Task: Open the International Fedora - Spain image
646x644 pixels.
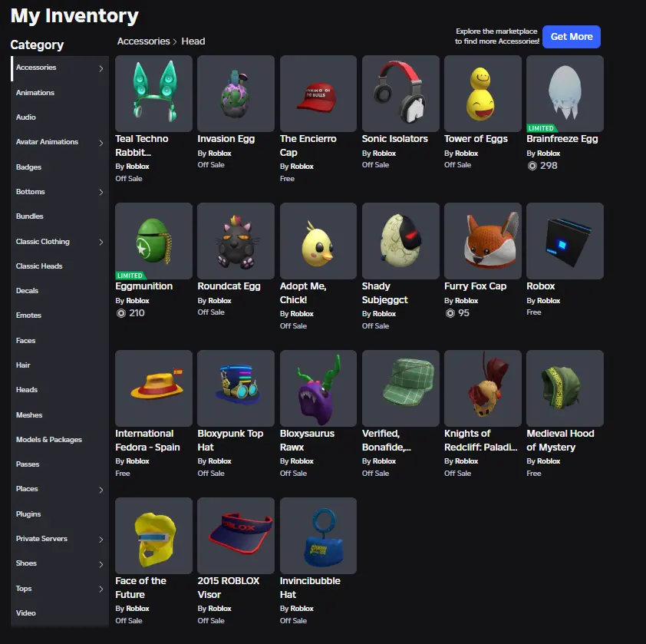Action: click(x=153, y=388)
